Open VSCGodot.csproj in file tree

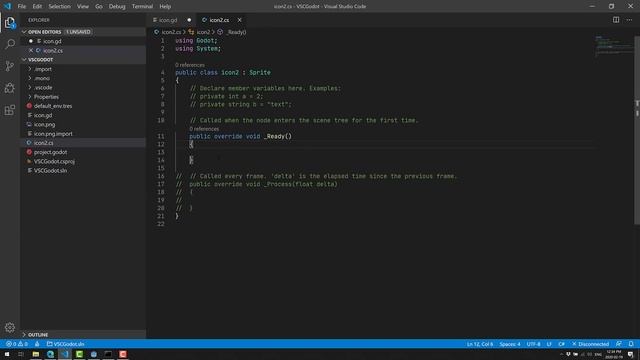point(83,161)
